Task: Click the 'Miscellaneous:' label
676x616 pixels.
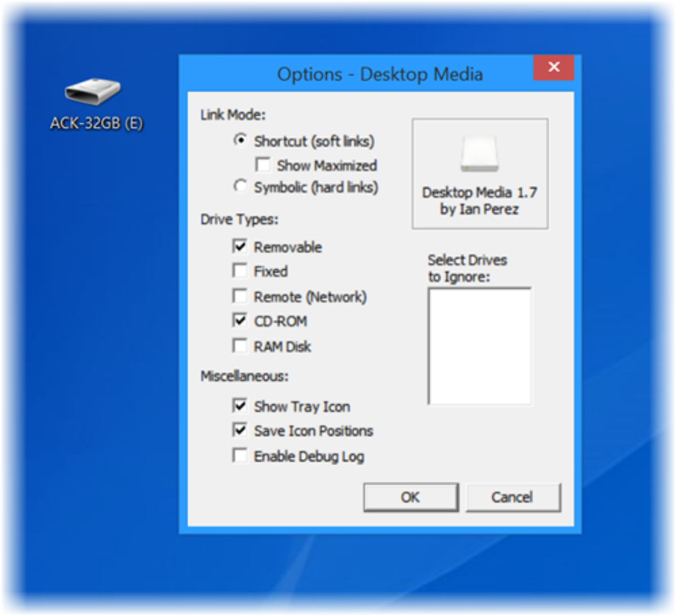Action: click(244, 376)
